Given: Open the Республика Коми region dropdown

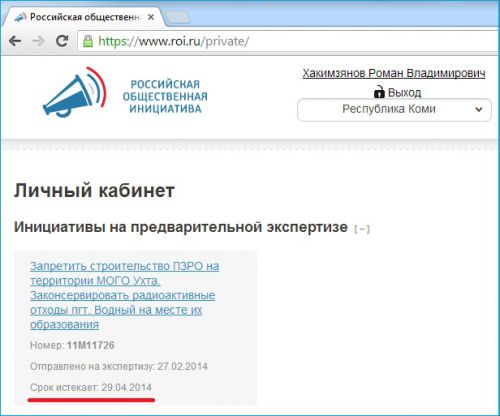Looking at the screenshot, I should pos(394,110).
